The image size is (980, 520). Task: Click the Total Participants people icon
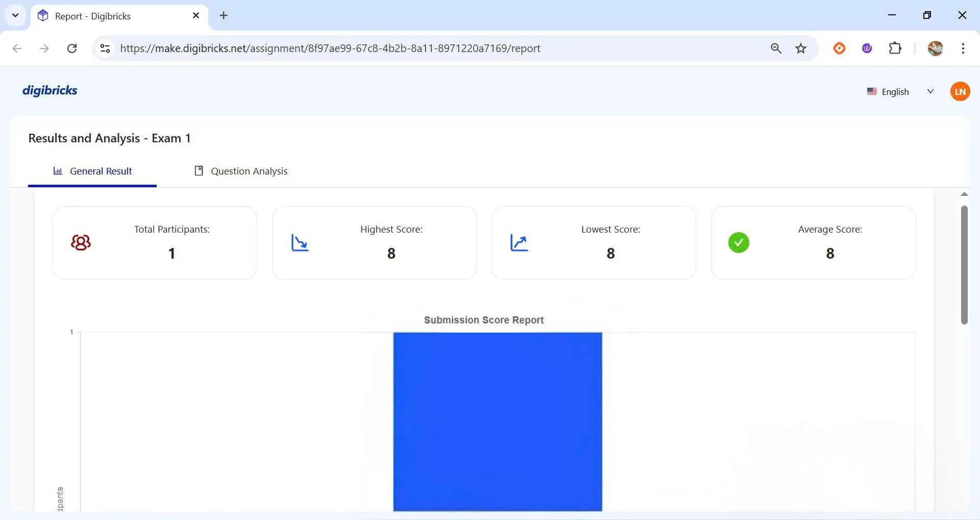pos(81,242)
